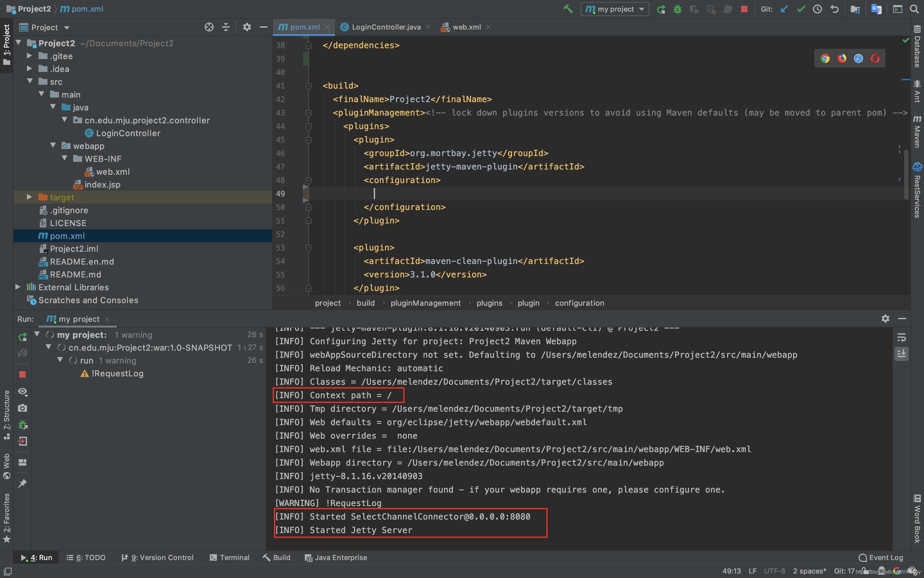Rerun in the Run panel sidebar

[22, 337]
